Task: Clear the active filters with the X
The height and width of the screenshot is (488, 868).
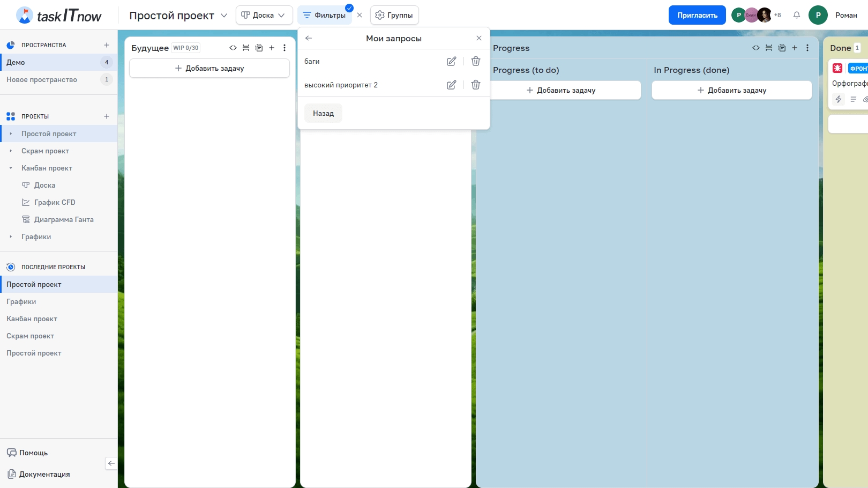Action: click(360, 15)
